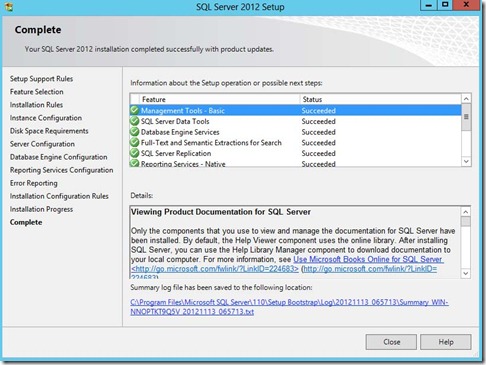486x365 pixels.
Task: Sort list by the Status column header
Action: [x=380, y=99]
